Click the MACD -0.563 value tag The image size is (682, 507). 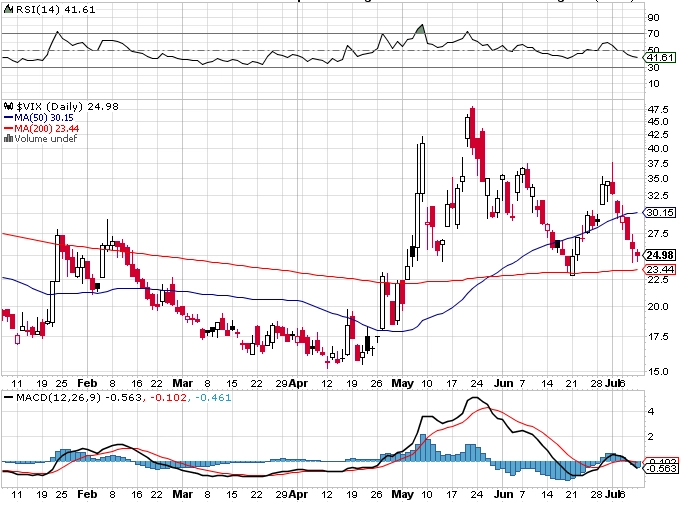click(657, 468)
